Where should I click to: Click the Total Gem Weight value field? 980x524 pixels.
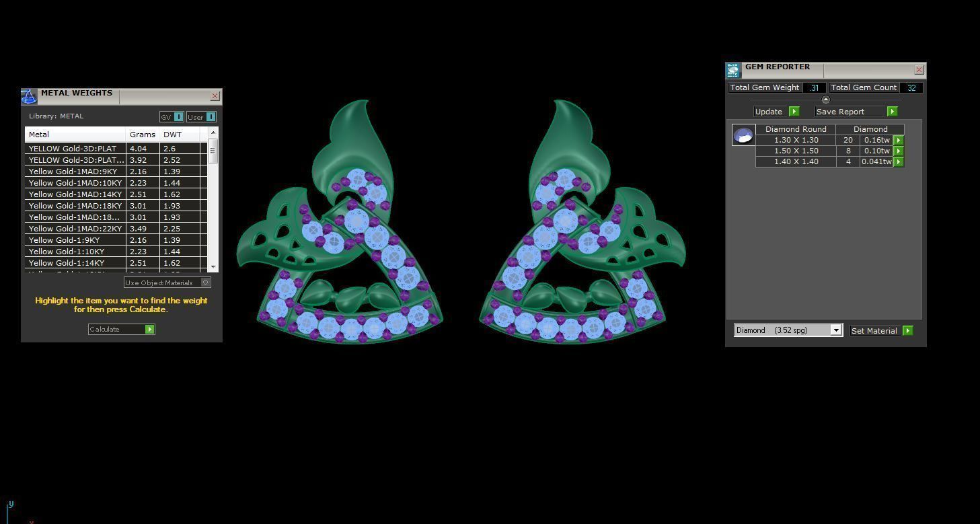(x=814, y=87)
